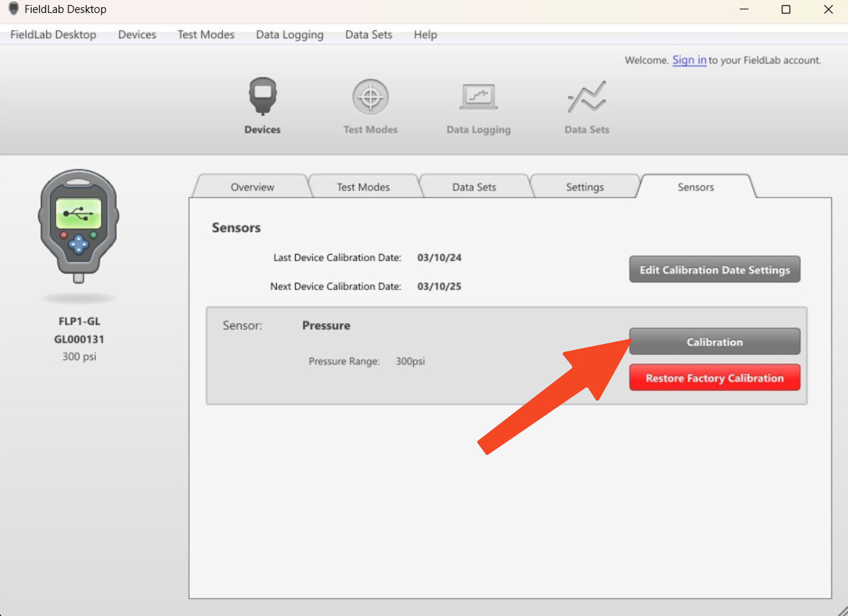Minimize the FieldLab Desktop window
Screen dimensions: 848x616
tap(744, 9)
